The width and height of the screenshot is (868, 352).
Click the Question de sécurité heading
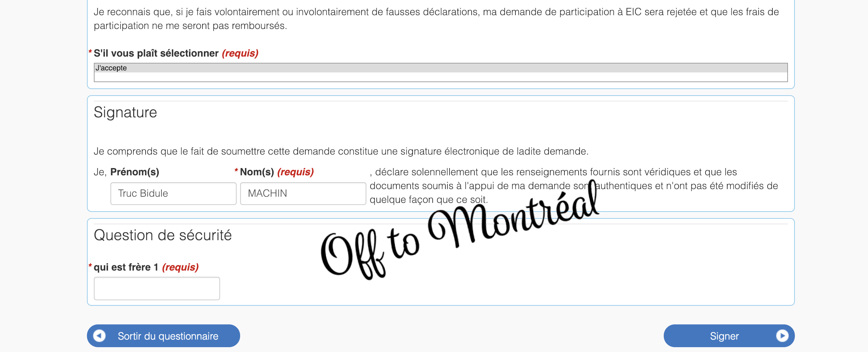[x=162, y=235]
